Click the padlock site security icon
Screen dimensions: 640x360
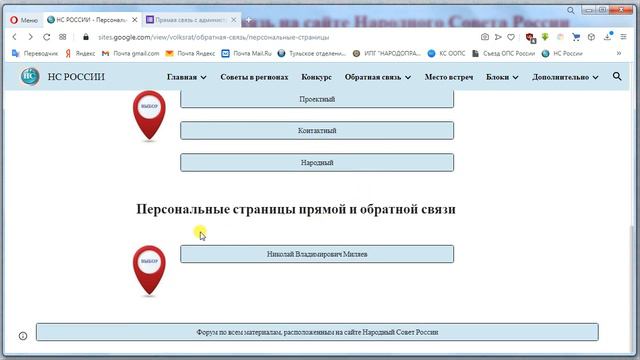tap(86, 37)
